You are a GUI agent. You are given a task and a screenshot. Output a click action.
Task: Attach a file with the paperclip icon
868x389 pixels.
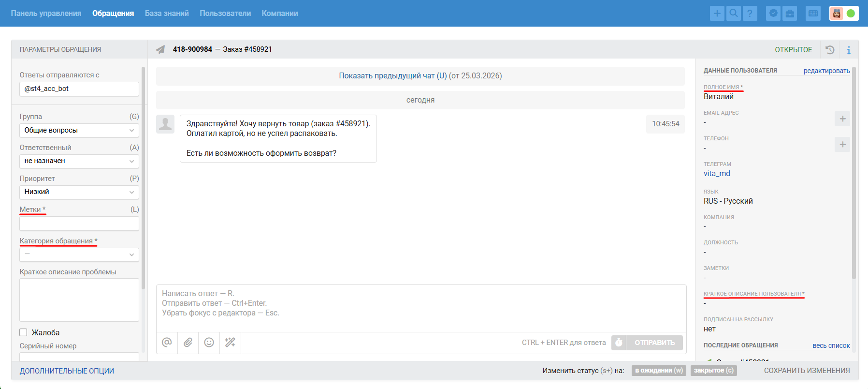(x=188, y=343)
